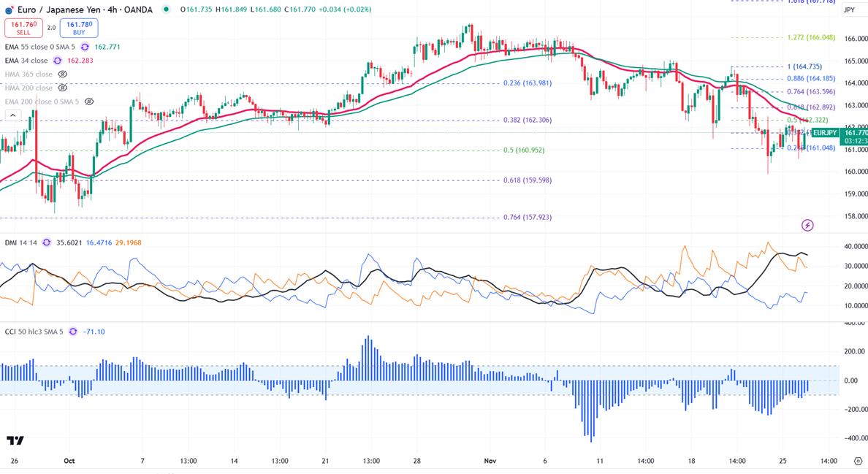868x474 pixels.
Task: Show the hidden HMA 200 close indicator
Action: [63, 88]
